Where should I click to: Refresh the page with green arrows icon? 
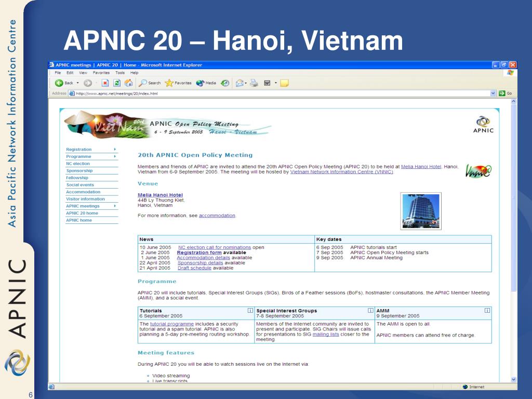coord(117,83)
